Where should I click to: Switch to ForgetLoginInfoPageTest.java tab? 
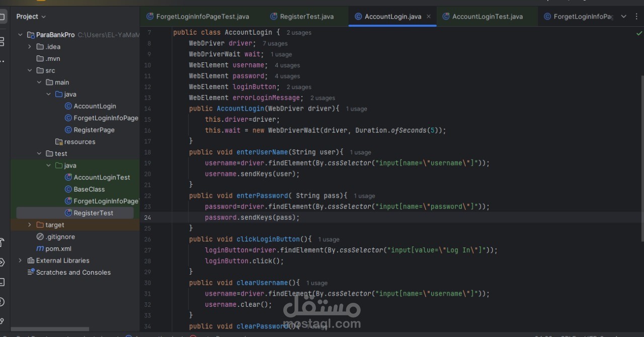(198, 17)
